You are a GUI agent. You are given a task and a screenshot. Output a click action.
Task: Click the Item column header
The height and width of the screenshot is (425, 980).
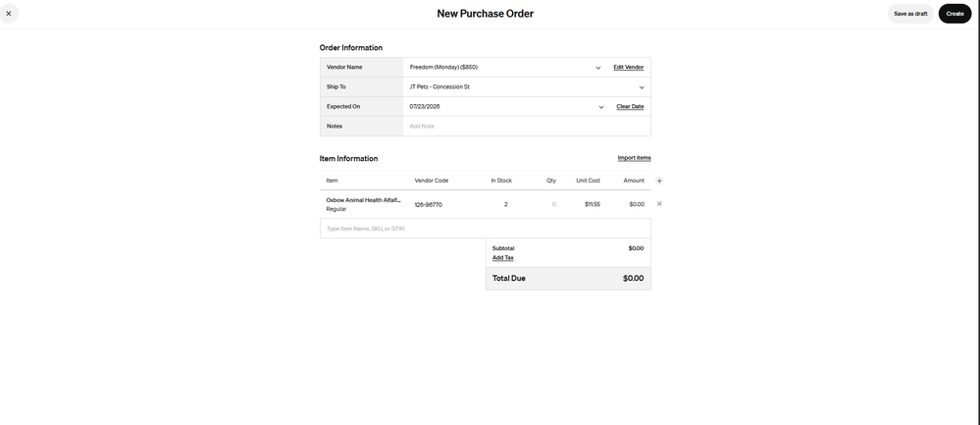[x=332, y=181]
